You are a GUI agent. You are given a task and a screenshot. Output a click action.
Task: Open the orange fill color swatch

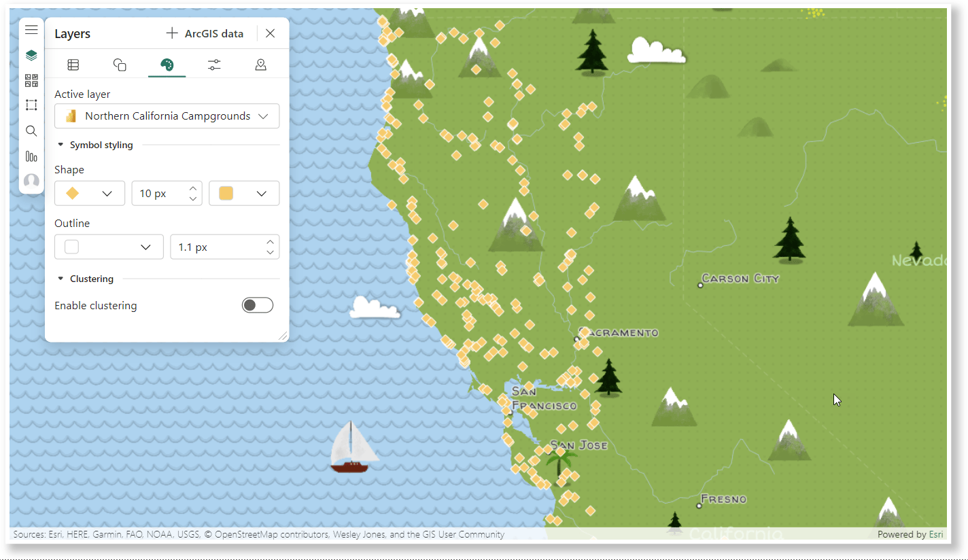click(x=244, y=194)
